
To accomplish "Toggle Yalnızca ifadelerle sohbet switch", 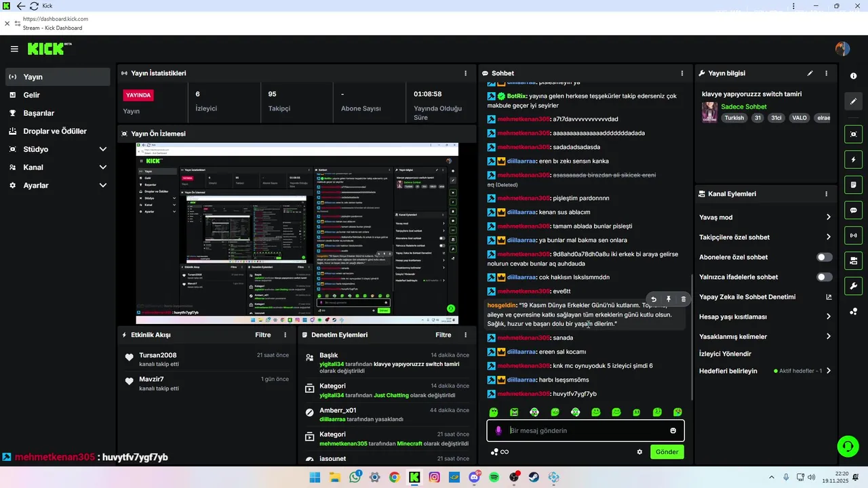I will click(x=825, y=277).
